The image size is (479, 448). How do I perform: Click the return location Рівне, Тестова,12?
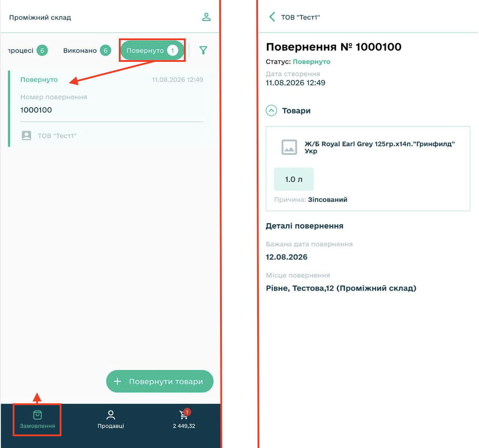tap(341, 288)
